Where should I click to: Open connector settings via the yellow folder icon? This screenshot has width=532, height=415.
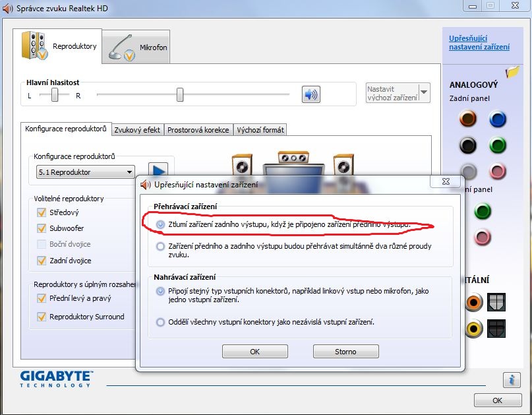[x=512, y=72]
